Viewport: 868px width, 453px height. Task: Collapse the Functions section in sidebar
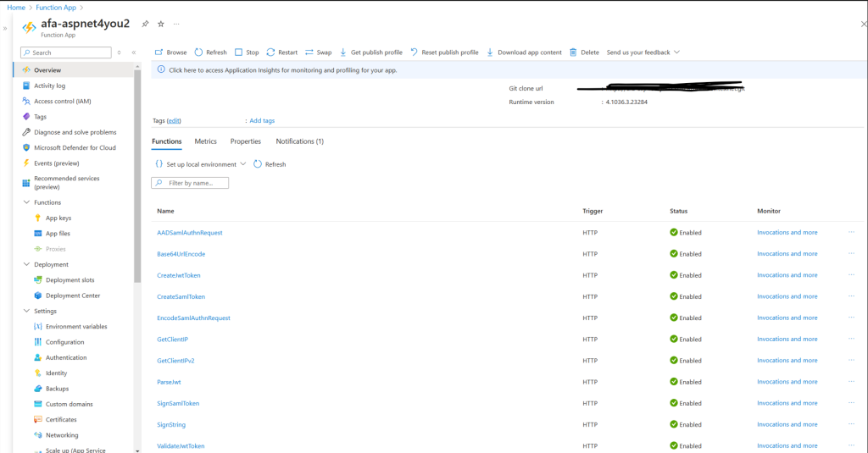tap(26, 202)
